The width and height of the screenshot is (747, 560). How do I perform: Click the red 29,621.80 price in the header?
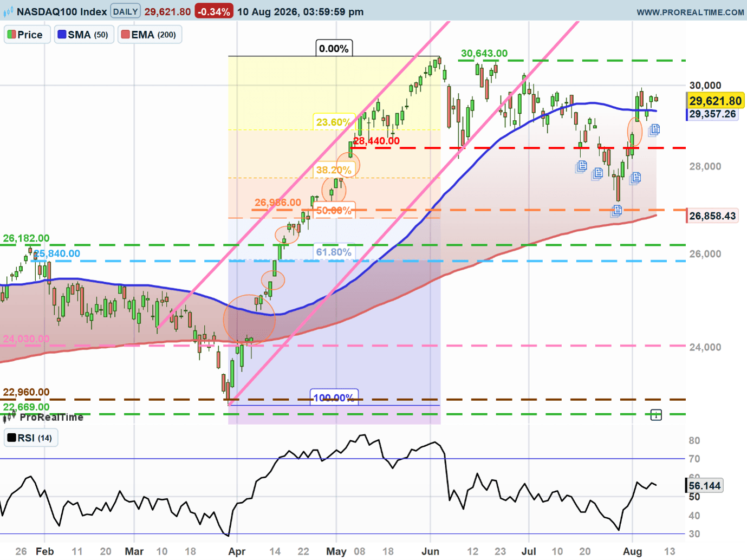point(167,12)
